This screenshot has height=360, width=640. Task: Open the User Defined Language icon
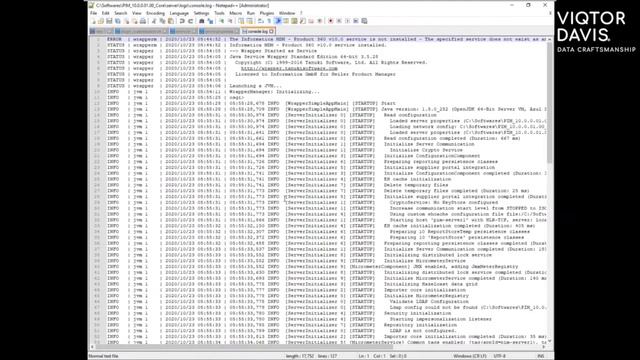pyautogui.click(x=286, y=21)
